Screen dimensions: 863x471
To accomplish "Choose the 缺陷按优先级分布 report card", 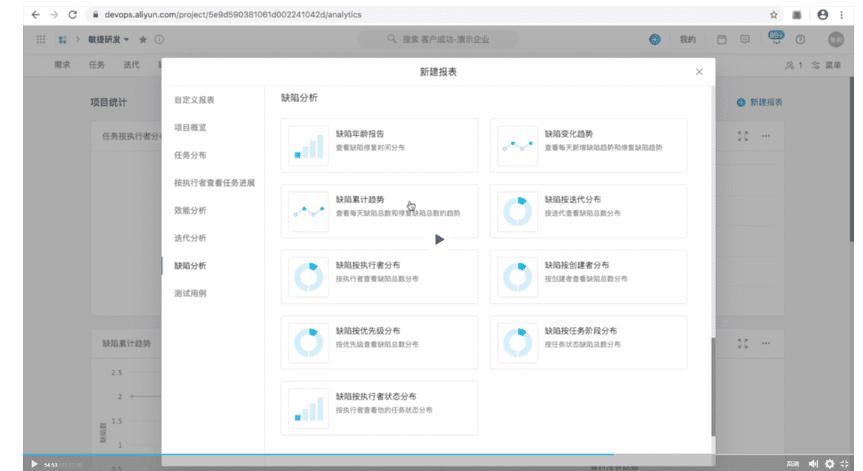I will coord(379,342).
